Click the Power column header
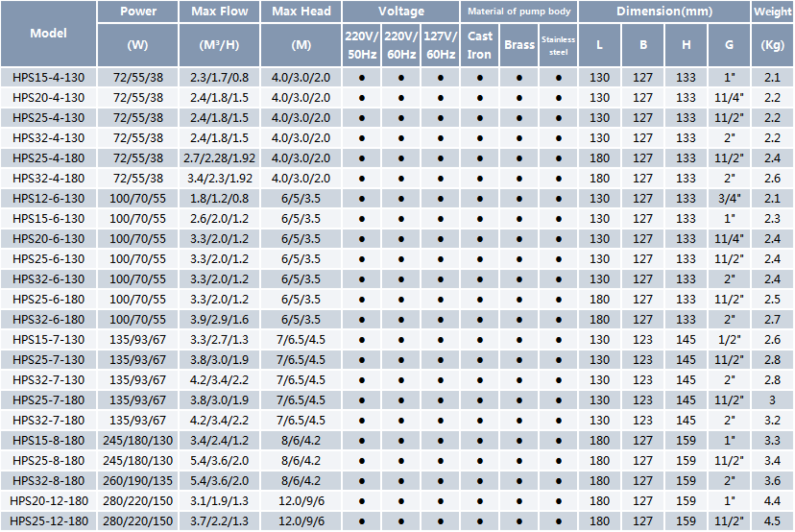The height and width of the screenshot is (532, 795). (138, 11)
